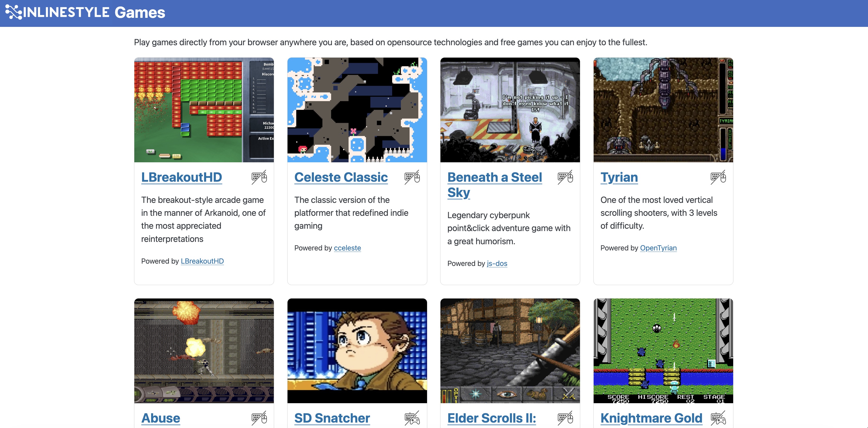Click keyboard-mouse input icon beside Tyrian
The width and height of the screenshot is (868, 428).
718,177
